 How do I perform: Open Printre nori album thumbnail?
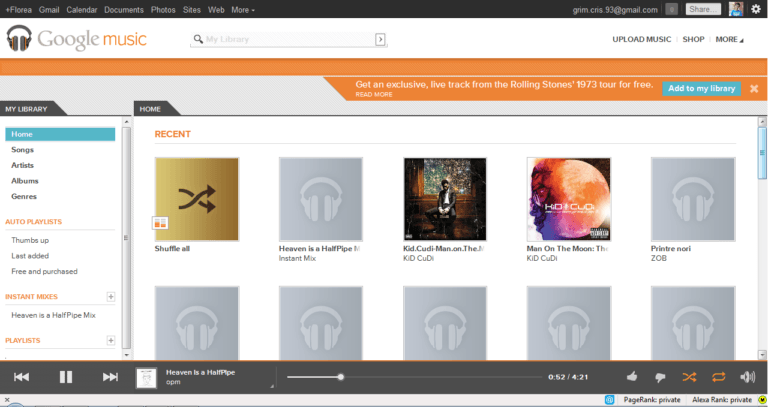[693, 199]
